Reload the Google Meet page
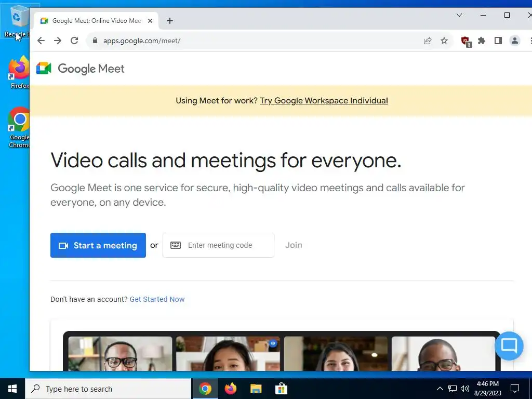 click(74, 41)
